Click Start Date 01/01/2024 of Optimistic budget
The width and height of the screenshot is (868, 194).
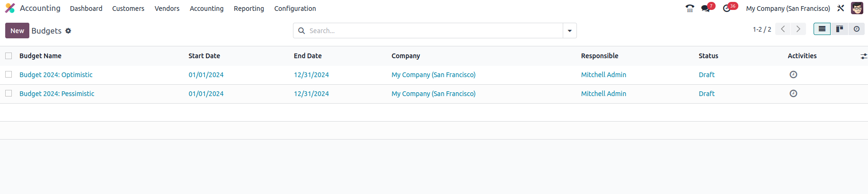[x=206, y=75]
